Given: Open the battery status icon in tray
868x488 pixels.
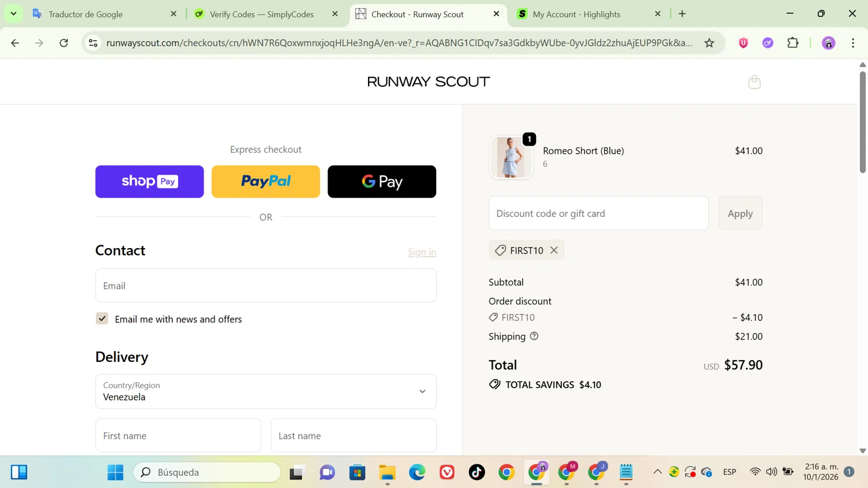Looking at the screenshot, I should 788,472.
